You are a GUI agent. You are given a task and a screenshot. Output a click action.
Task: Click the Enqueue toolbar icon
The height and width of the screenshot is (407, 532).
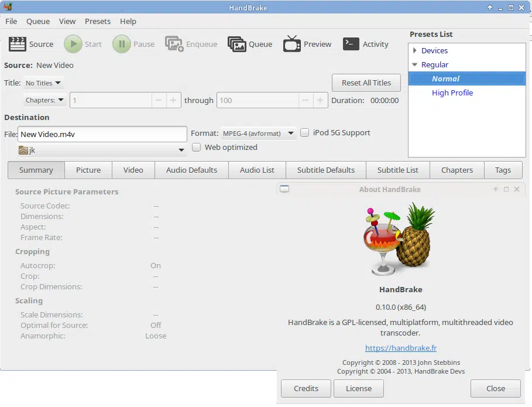[174, 44]
